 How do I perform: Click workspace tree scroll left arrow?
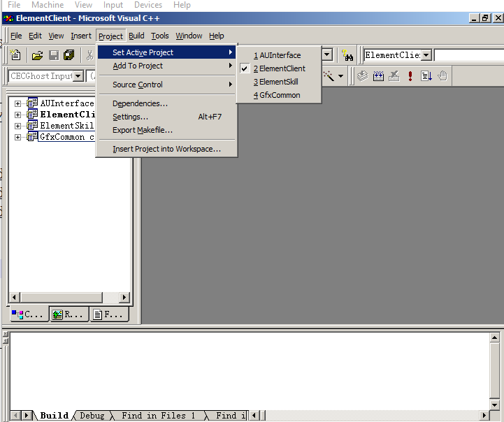tap(14, 298)
